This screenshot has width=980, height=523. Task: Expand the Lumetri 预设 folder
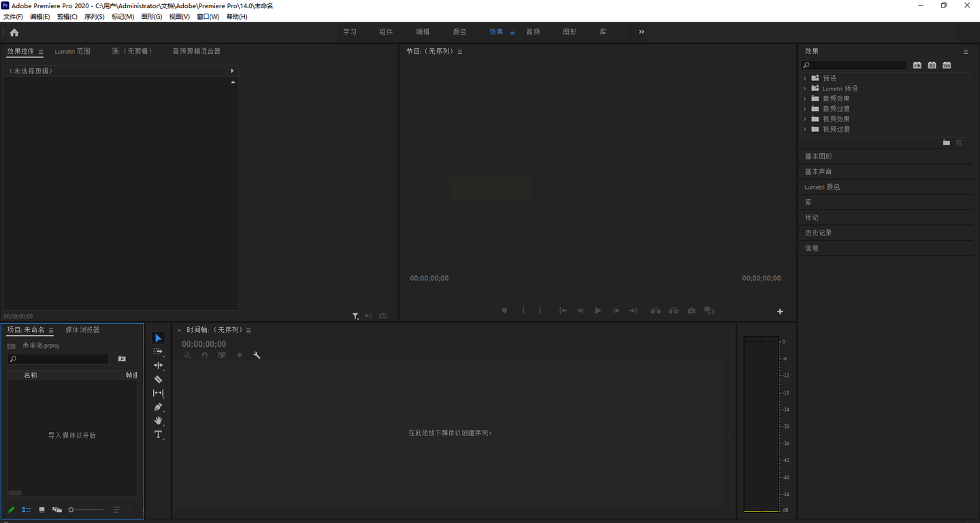click(805, 88)
